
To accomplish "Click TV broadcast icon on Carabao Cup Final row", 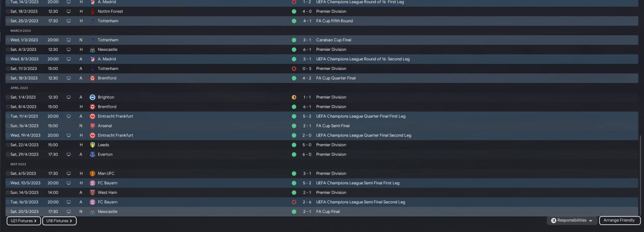I will click(68, 40).
